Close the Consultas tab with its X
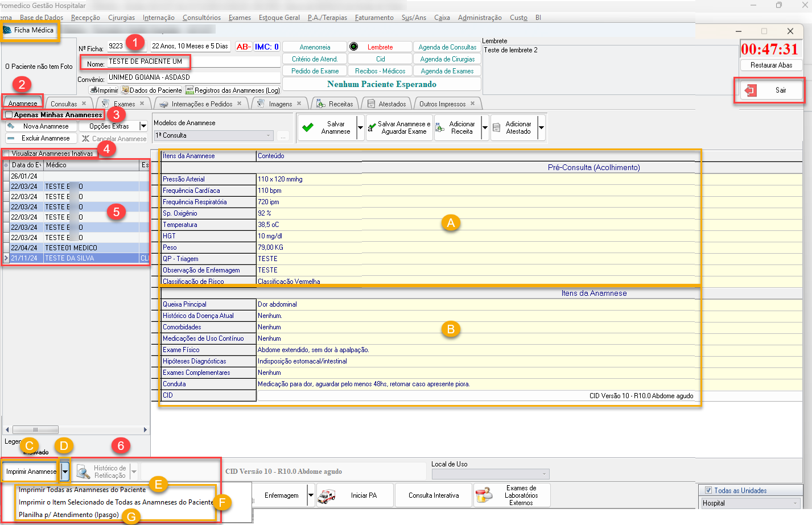This screenshot has height=525, width=812. coord(84,104)
